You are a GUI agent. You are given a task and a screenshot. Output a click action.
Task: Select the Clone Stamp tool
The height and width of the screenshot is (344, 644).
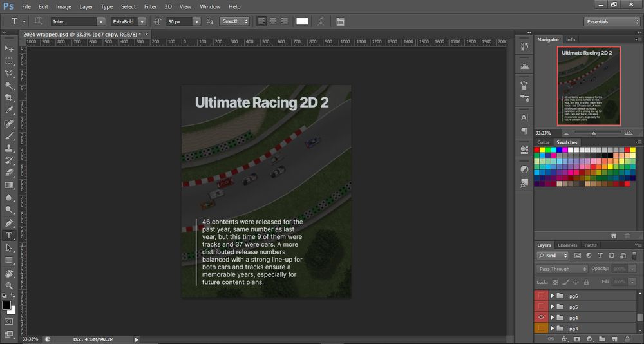(x=8, y=148)
